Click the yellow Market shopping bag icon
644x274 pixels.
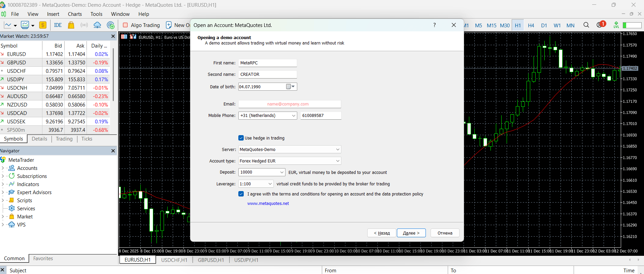click(x=71, y=25)
